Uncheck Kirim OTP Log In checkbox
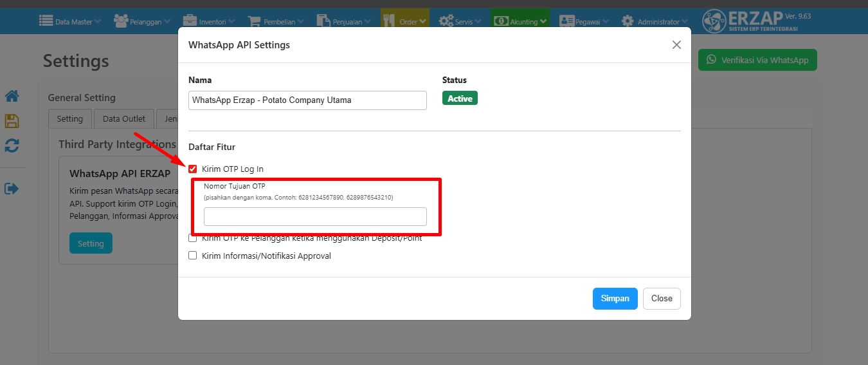This screenshot has width=868, height=365. coord(193,169)
